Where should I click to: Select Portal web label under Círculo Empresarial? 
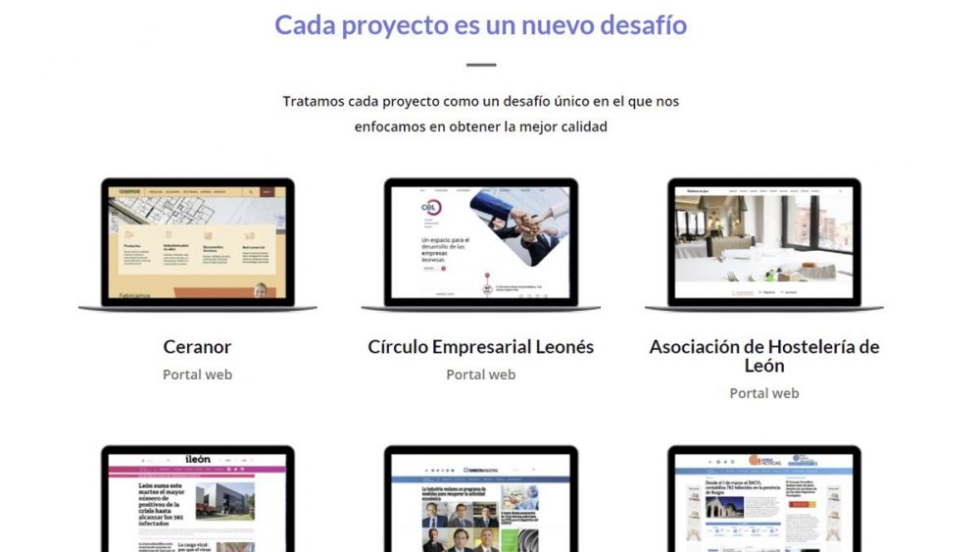click(x=480, y=375)
